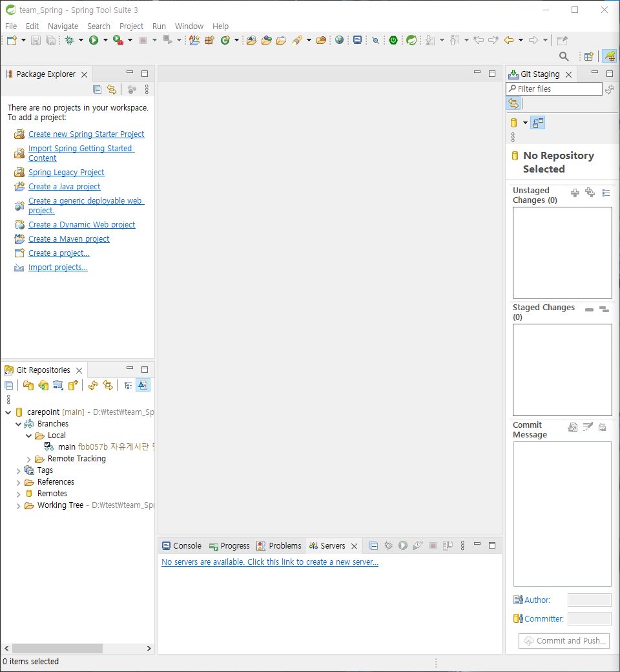Expand the Remote Tracking folder
620x672 pixels.
28,459
